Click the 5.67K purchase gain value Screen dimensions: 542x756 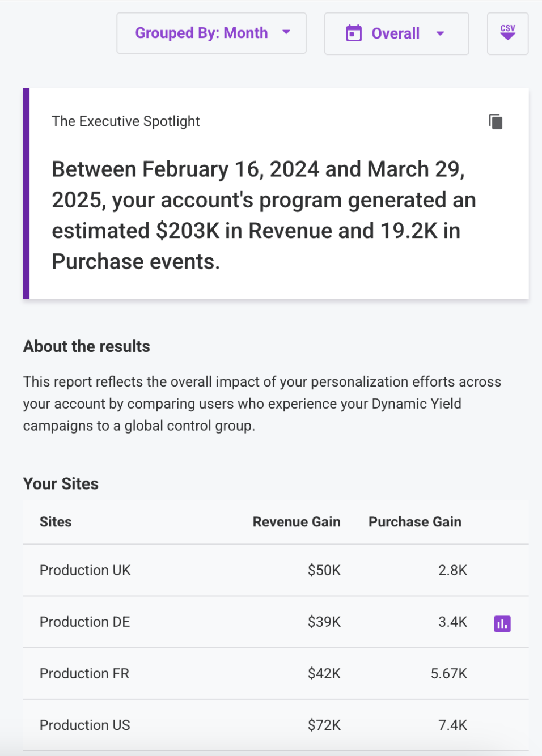(x=449, y=673)
